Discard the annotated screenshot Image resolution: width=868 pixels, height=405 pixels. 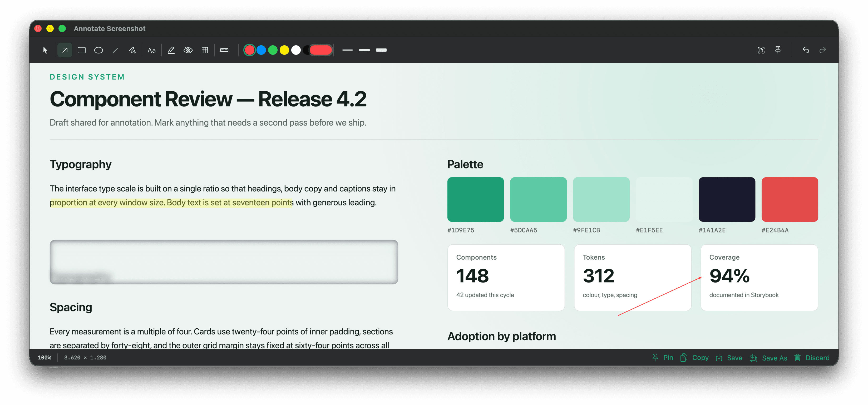pyautogui.click(x=812, y=358)
